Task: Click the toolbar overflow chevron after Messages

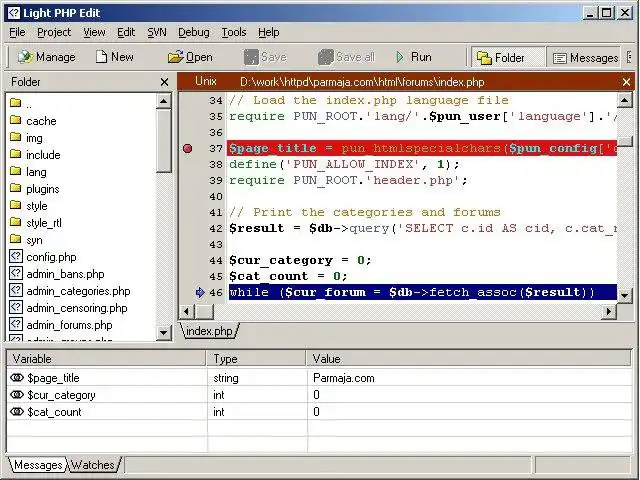Action: pos(629,57)
